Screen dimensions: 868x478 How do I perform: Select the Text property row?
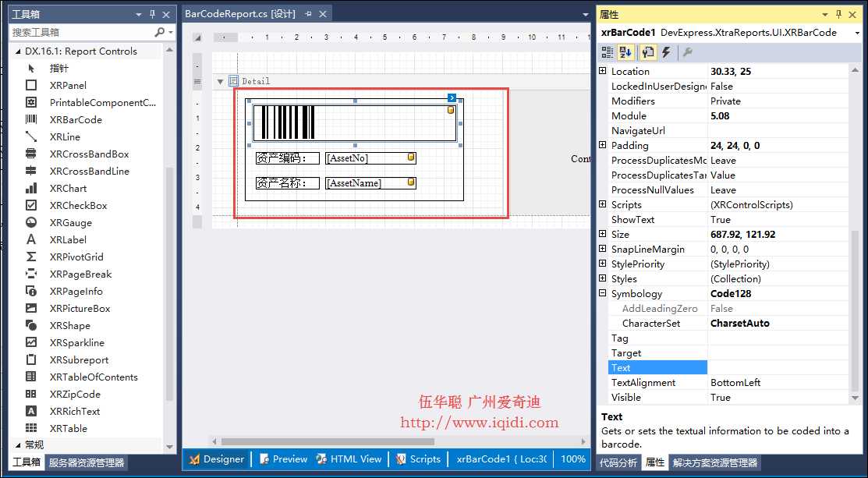[x=728, y=368]
